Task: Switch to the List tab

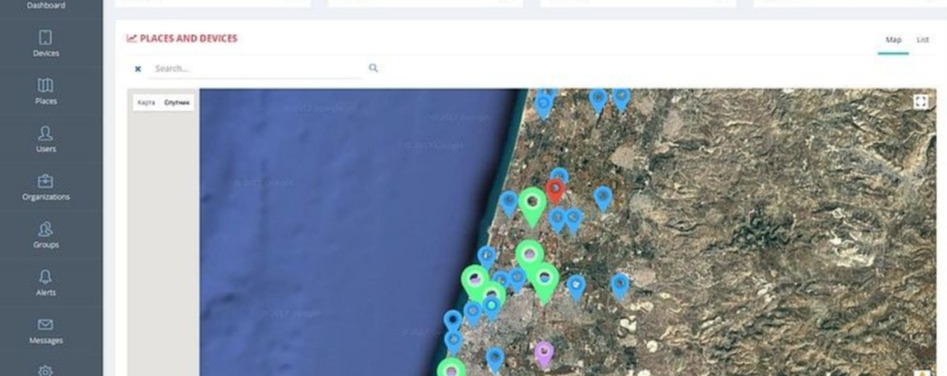Action: [x=922, y=40]
